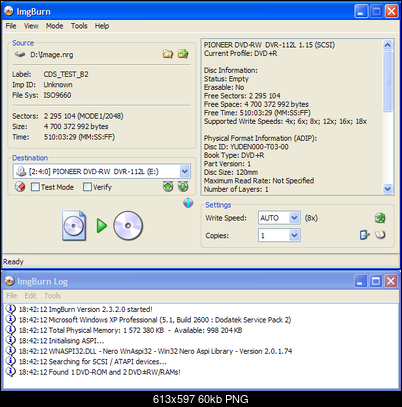
Task: Click the WNASPI32.DLL log line
Action: [x=155, y=351]
